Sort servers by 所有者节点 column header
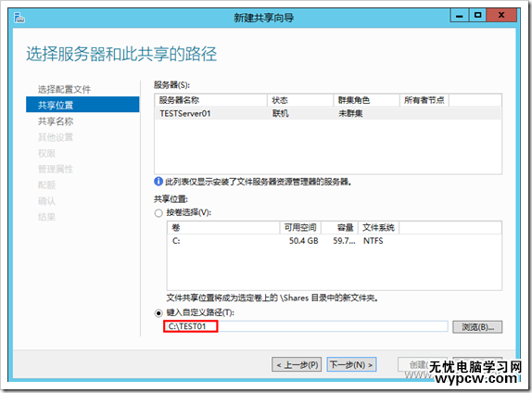The image size is (532, 393). tap(424, 100)
